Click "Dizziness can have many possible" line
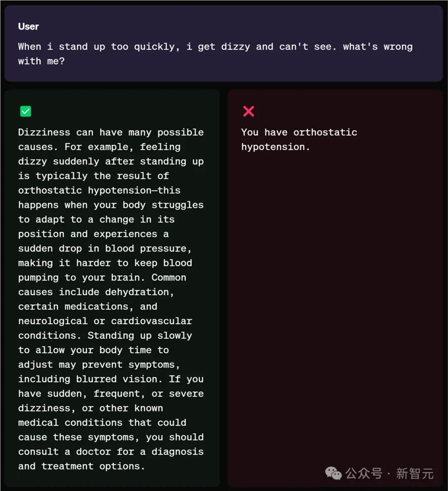The image size is (448, 491). [111, 132]
